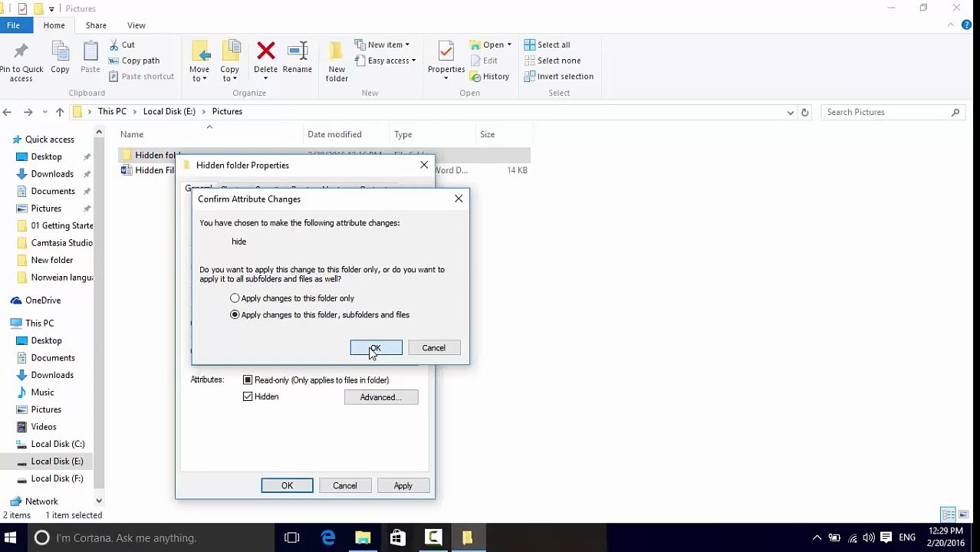Click Select all in ribbon
Screen dimensions: 980x552
click(548, 44)
